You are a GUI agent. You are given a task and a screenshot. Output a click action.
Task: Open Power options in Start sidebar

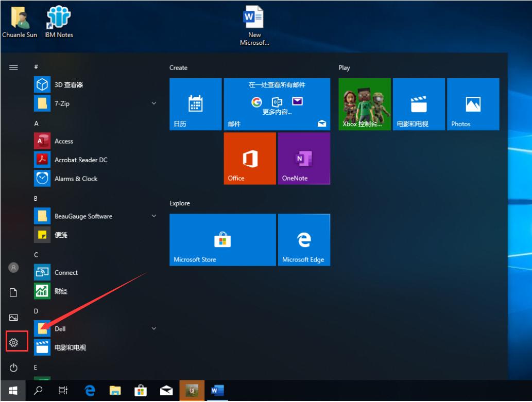click(13, 368)
